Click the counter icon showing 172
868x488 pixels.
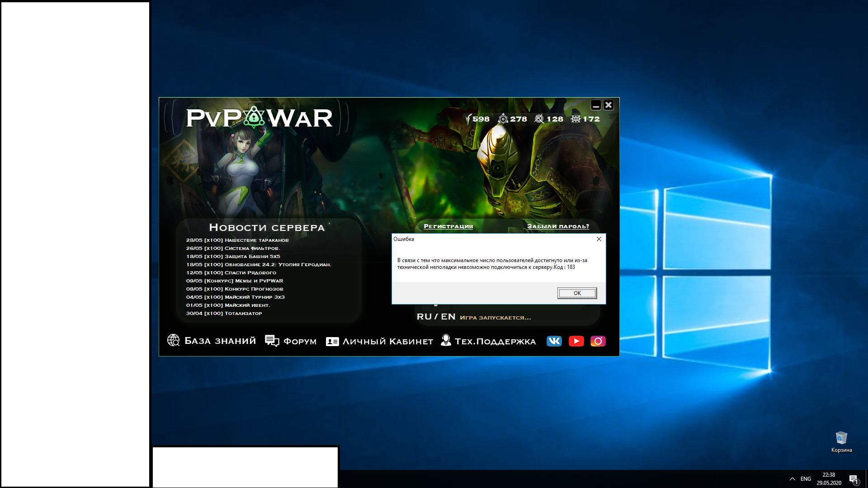click(x=585, y=119)
